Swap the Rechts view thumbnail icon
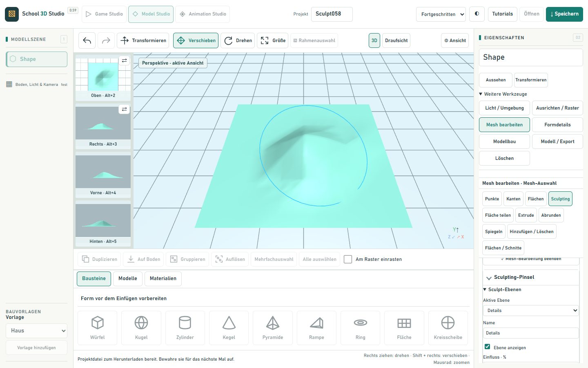The height and width of the screenshot is (368, 588). 124,109
